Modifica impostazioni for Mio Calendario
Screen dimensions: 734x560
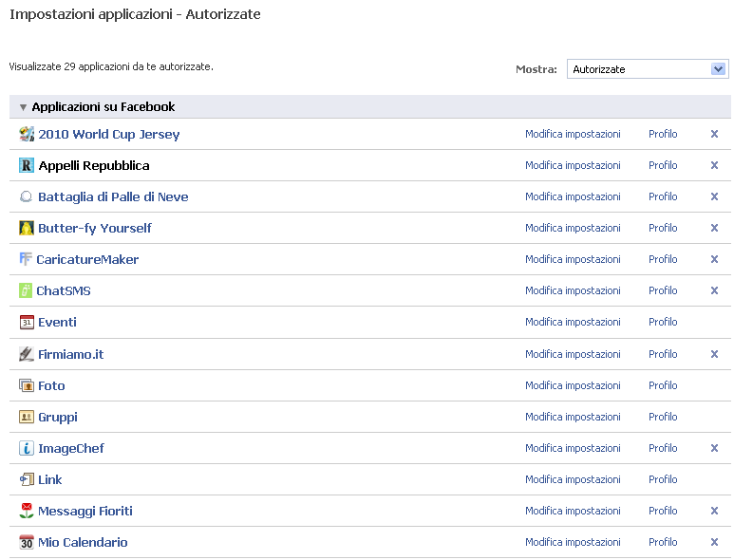pos(573,543)
